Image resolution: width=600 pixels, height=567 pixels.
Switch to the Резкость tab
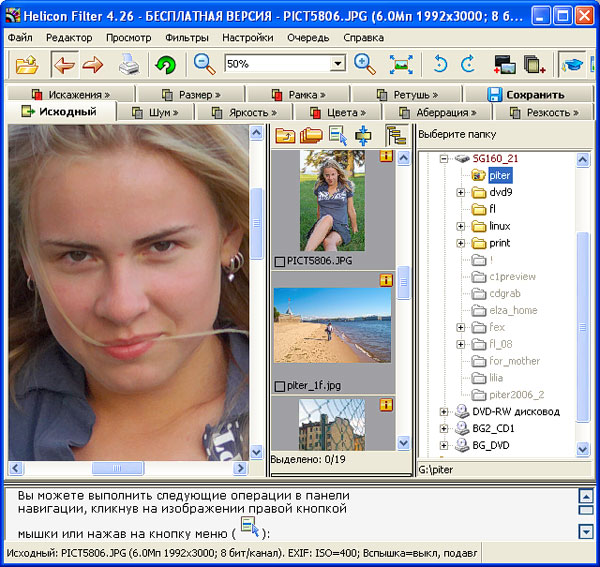544,112
